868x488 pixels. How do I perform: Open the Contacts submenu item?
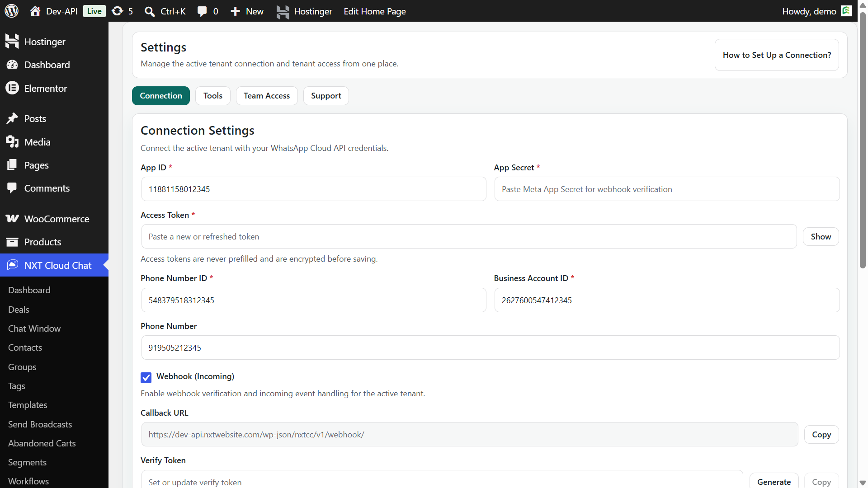25,347
